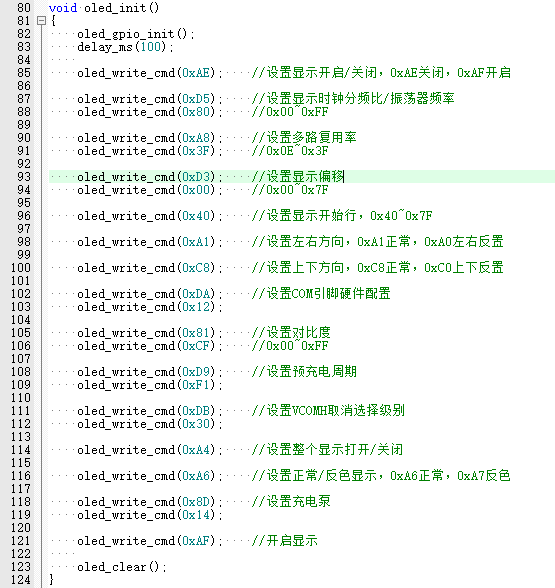This screenshot has width=555, height=588.
Task: Click the value 0xC8 on line 100
Action: pos(196,268)
